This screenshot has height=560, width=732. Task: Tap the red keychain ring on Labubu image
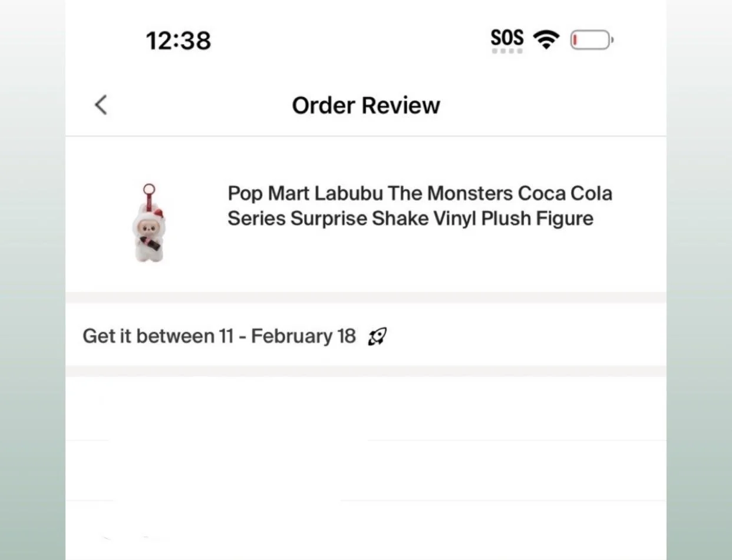click(x=149, y=190)
